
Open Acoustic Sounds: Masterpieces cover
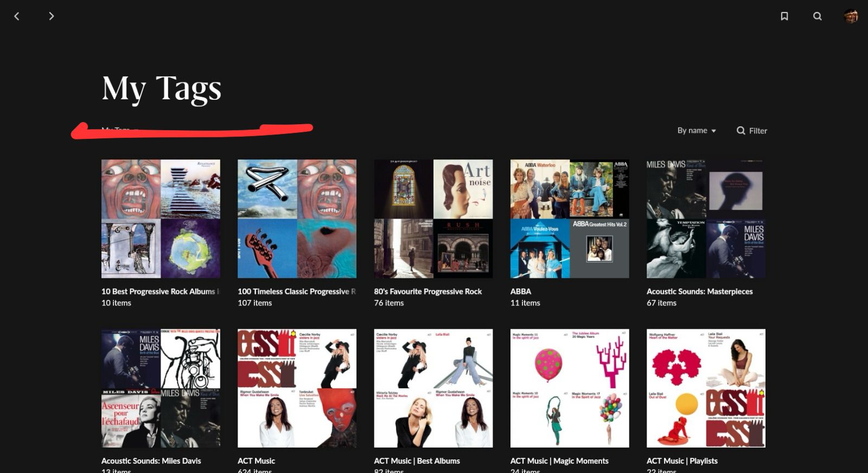coord(706,219)
